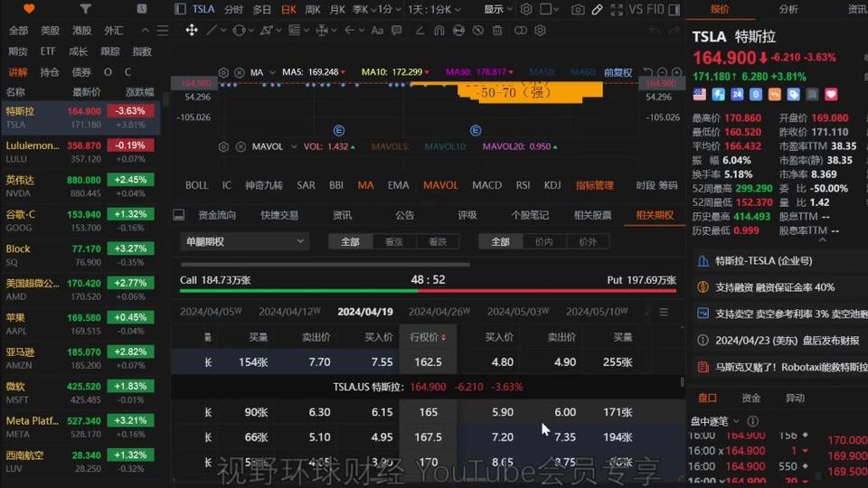The width and height of the screenshot is (868, 488).
Task: Toggle the BOLL indicator
Action: tap(196, 185)
